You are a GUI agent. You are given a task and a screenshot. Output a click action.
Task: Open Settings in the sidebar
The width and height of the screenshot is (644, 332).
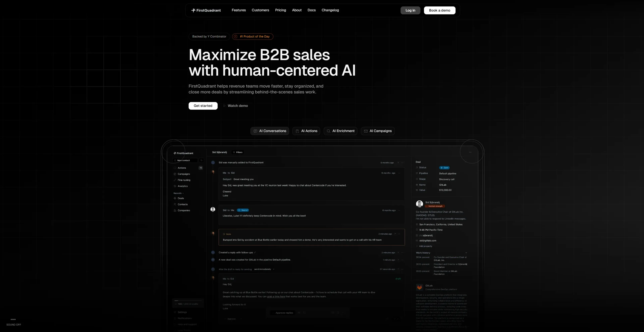tap(180, 312)
